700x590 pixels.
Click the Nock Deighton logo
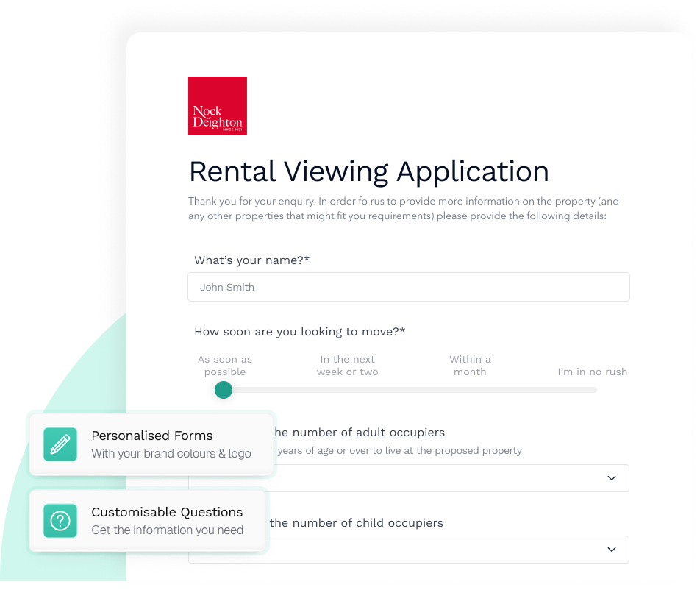click(x=218, y=106)
